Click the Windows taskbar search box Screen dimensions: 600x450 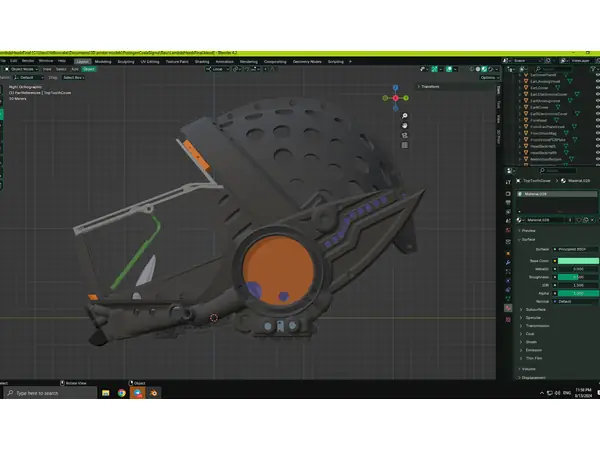pos(51,393)
